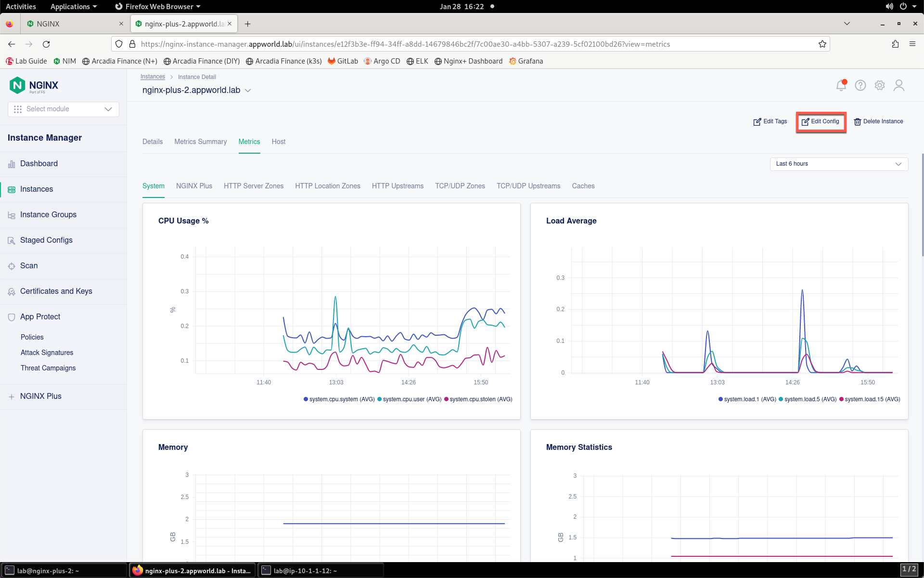
Task: Toggle system.cpu.stolen (AVG) legend series
Action: pos(478,399)
